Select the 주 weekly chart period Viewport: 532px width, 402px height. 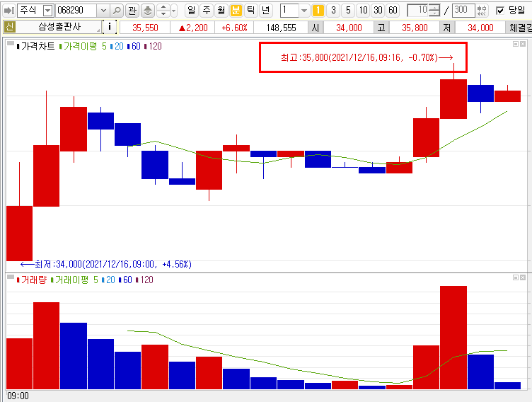point(207,11)
